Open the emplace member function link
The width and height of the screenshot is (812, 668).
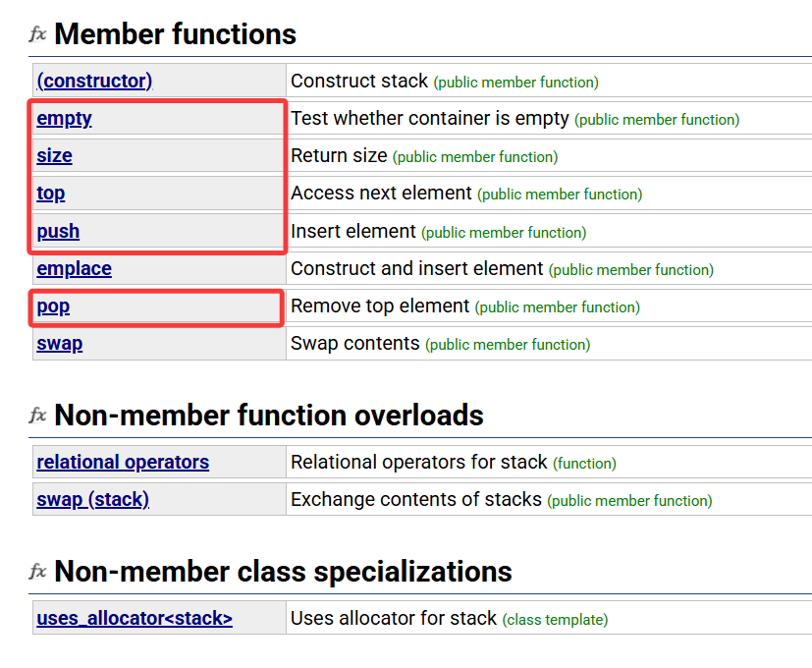click(74, 268)
